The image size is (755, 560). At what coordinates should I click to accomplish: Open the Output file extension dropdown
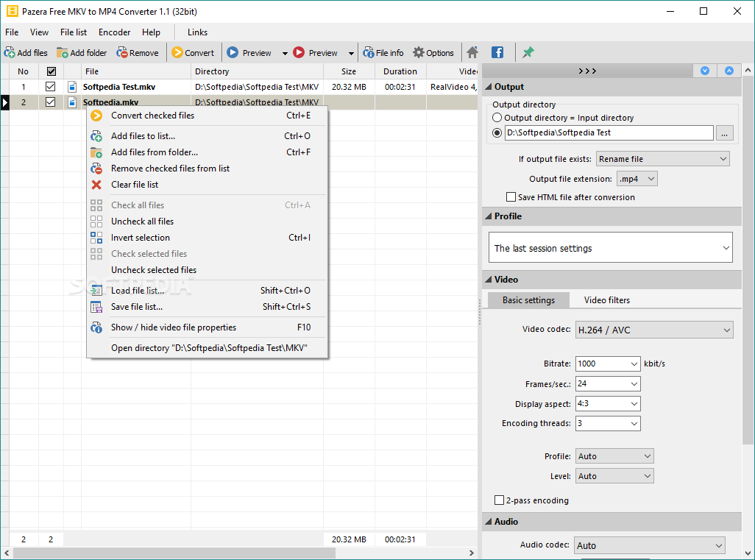click(637, 179)
